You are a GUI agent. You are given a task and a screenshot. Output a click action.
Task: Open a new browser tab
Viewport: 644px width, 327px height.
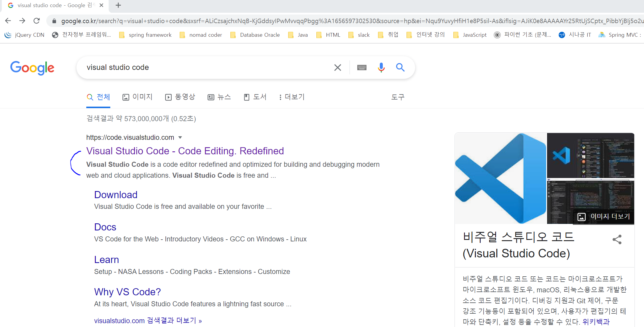118,5
